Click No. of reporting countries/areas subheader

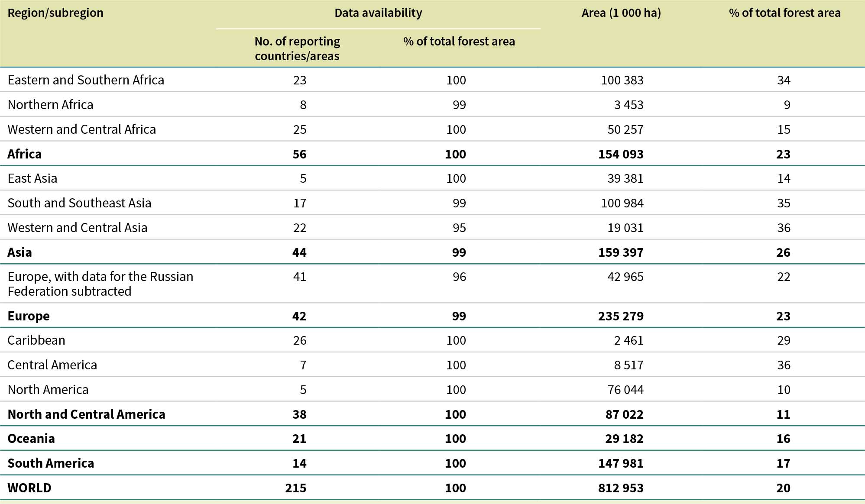coord(297,48)
